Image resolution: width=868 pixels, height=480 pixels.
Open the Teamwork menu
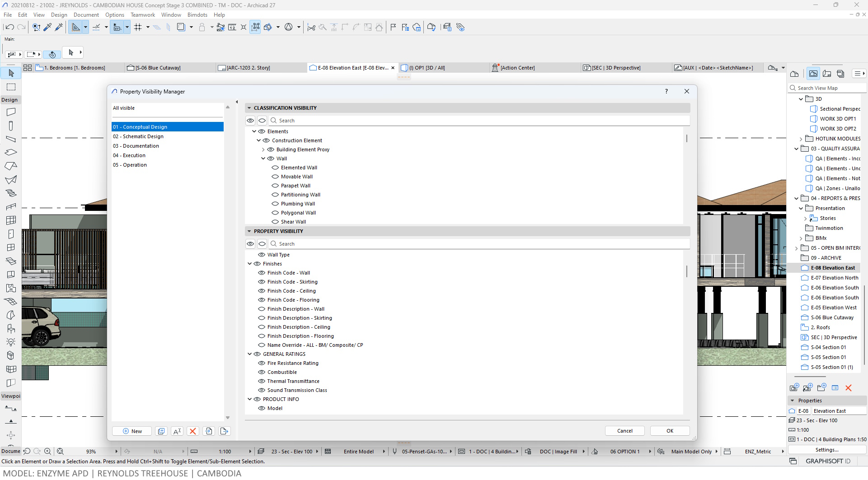[x=142, y=15]
